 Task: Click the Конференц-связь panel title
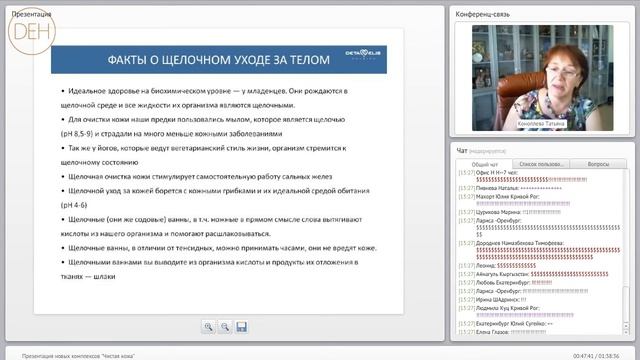tap(482, 14)
